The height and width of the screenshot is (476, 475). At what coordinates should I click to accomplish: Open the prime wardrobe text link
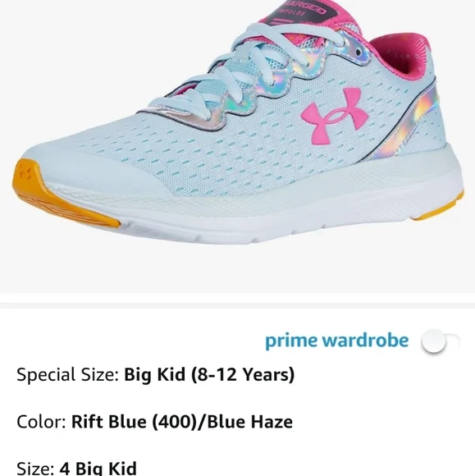click(336, 341)
